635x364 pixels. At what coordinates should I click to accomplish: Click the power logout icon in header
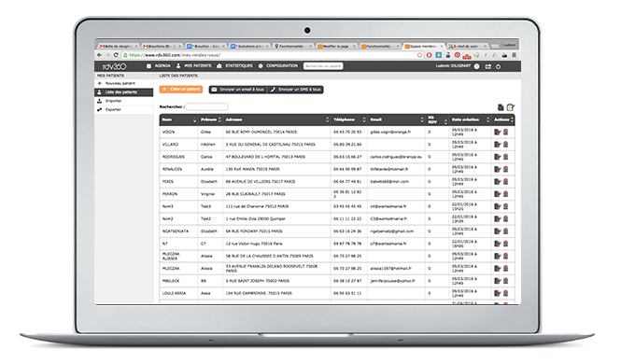click(498, 66)
